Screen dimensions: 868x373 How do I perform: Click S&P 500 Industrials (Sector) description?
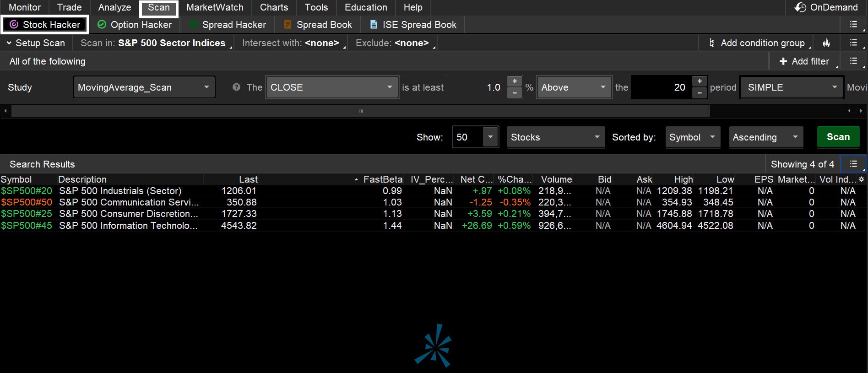[120, 191]
